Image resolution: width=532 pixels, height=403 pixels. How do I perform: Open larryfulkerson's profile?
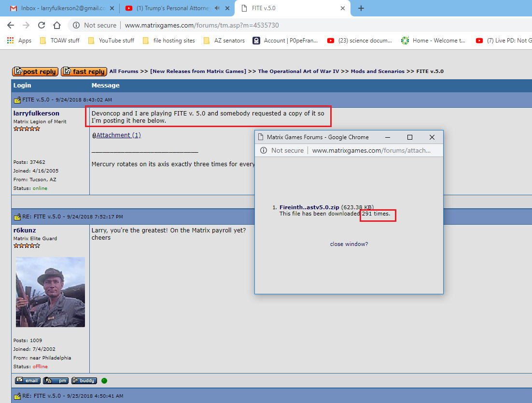(x=36, y=114)
